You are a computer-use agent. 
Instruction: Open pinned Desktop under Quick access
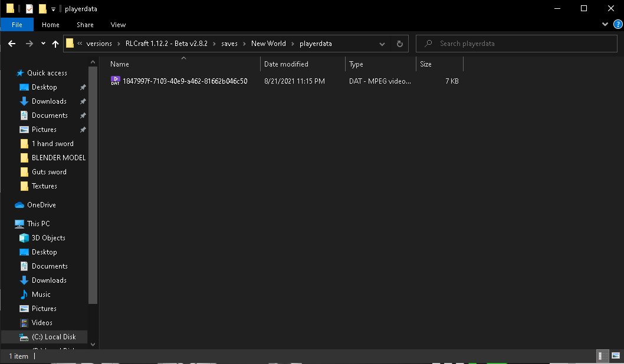44,87
